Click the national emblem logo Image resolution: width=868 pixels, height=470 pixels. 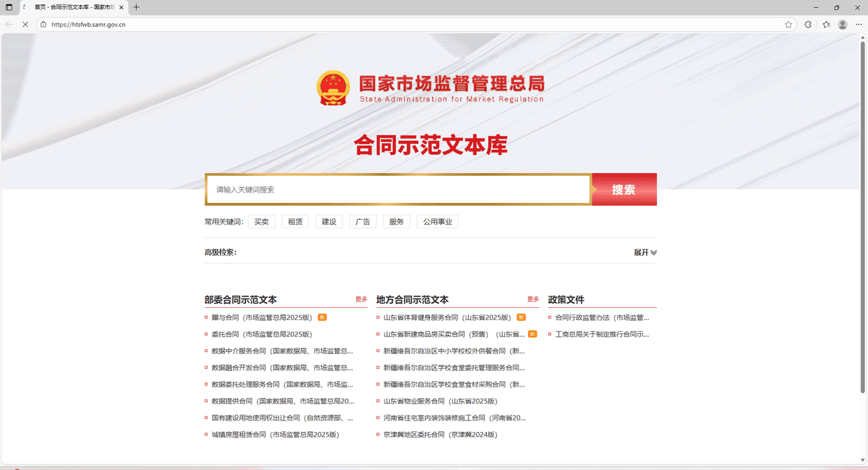point(334,88)
